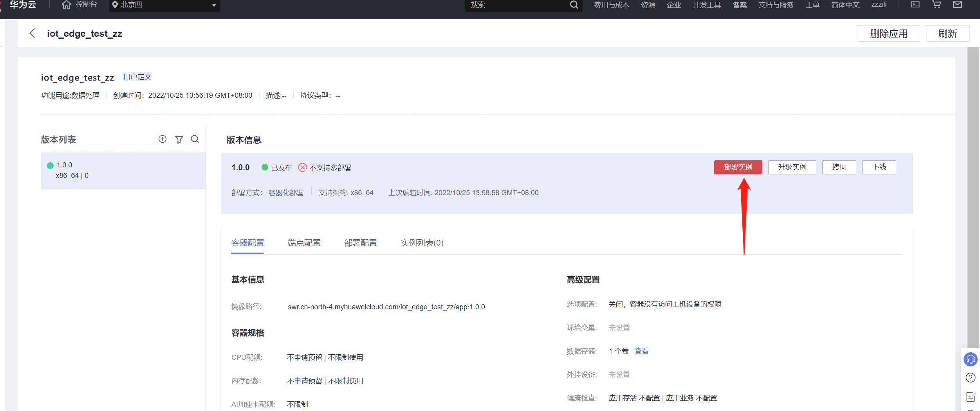This screenshot has width=980, height=411.
Task: Open the customer service headset icon
Action: click(x=971, y=359)
